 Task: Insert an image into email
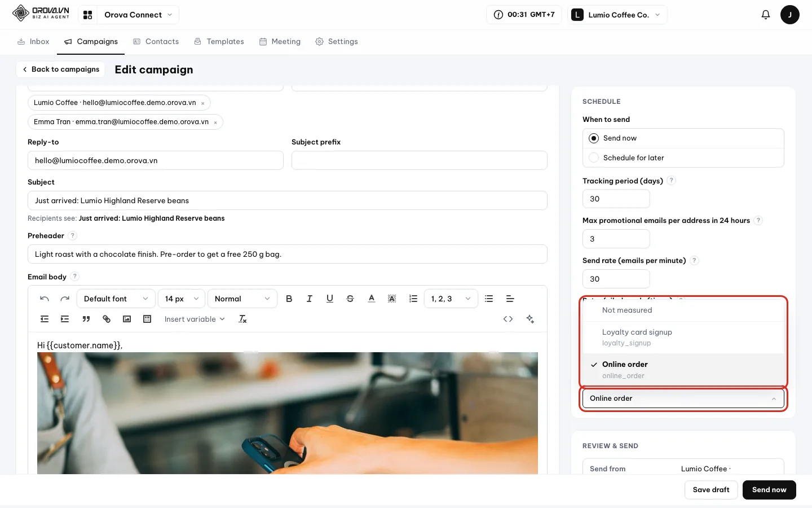tap(127, 319)
